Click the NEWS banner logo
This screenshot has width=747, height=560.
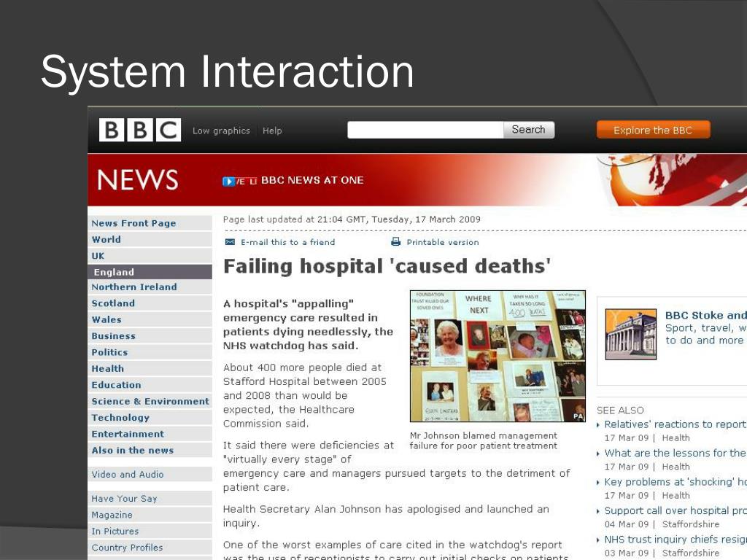click(x=138, y=179)
